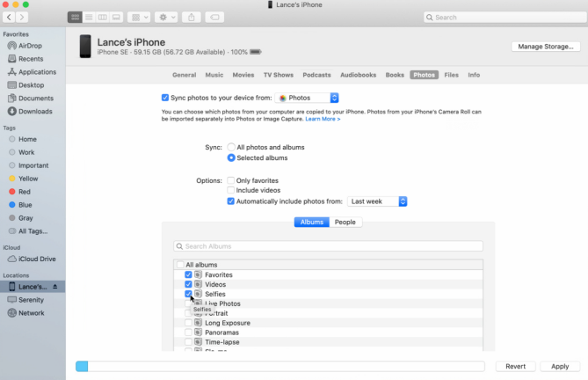The width and height of the screenshot is (588, 380).
Task: Click the Apply button
Action: [560, 367]
